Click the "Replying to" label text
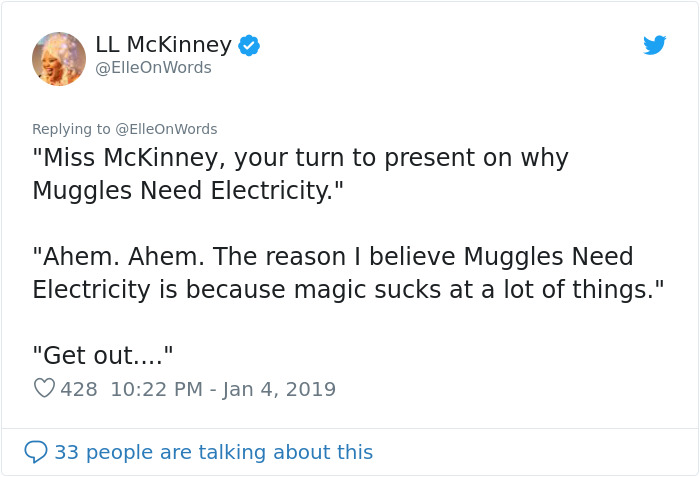This screenshot has height=477, width=700. [71, 129]
